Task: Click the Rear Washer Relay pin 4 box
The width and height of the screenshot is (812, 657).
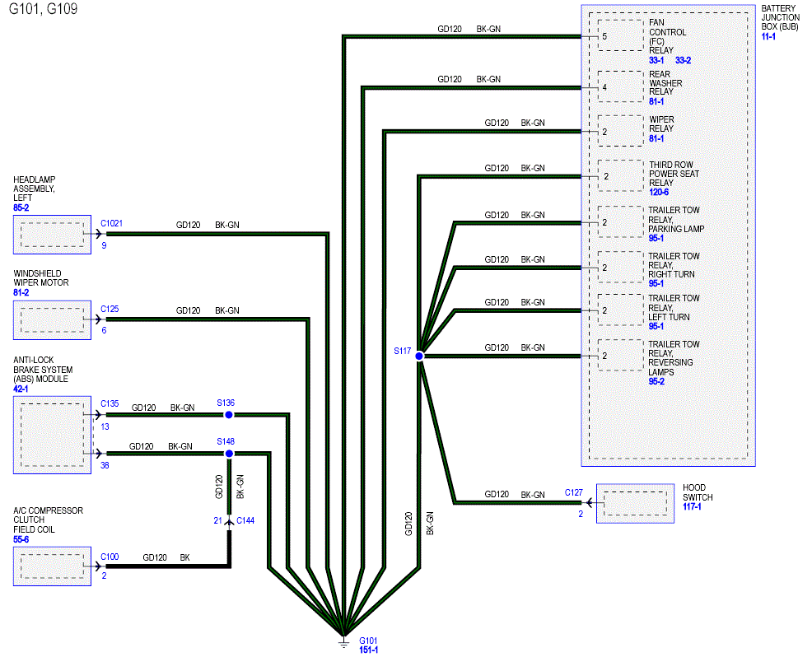Action: tap(621, 86)
